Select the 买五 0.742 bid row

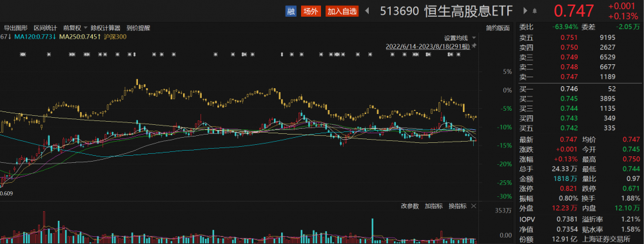click(x=580, y=128)
